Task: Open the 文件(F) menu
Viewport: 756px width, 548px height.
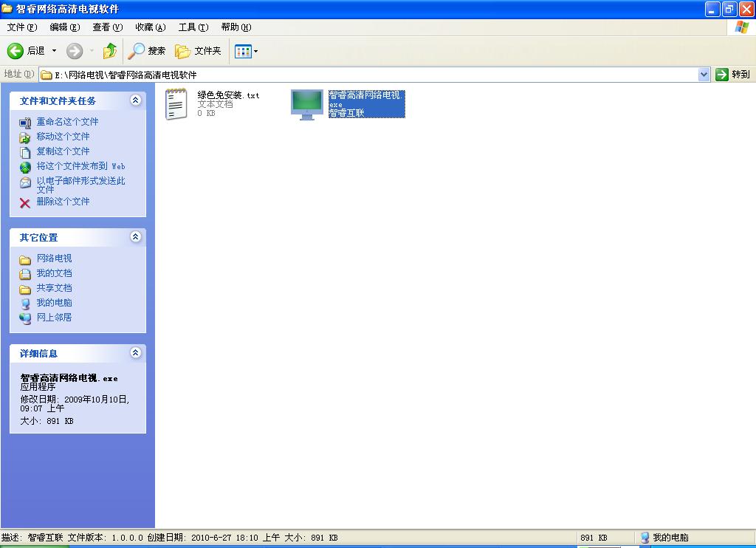Action: tap(22, 27)
